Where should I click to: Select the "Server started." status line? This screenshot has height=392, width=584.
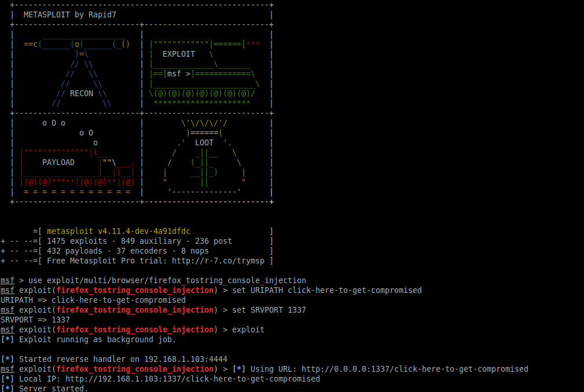pyautogui.click(x=54, y=389)
